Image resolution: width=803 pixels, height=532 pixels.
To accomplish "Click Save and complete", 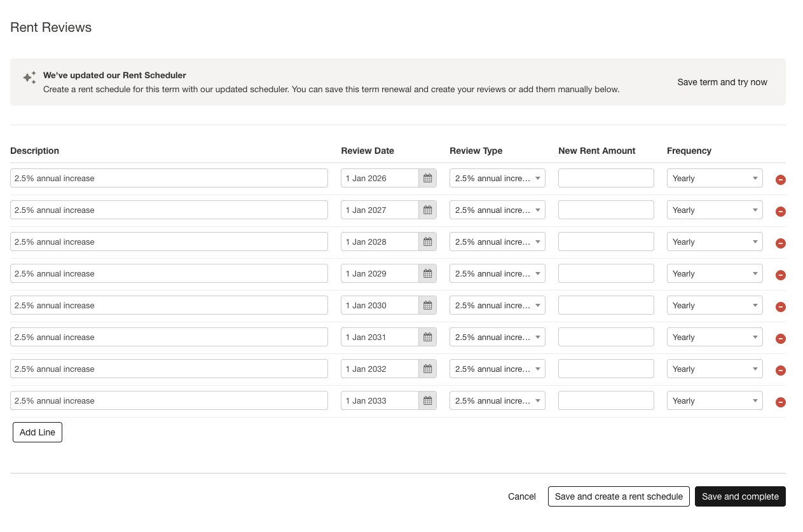I will click(x=740, y=496).
